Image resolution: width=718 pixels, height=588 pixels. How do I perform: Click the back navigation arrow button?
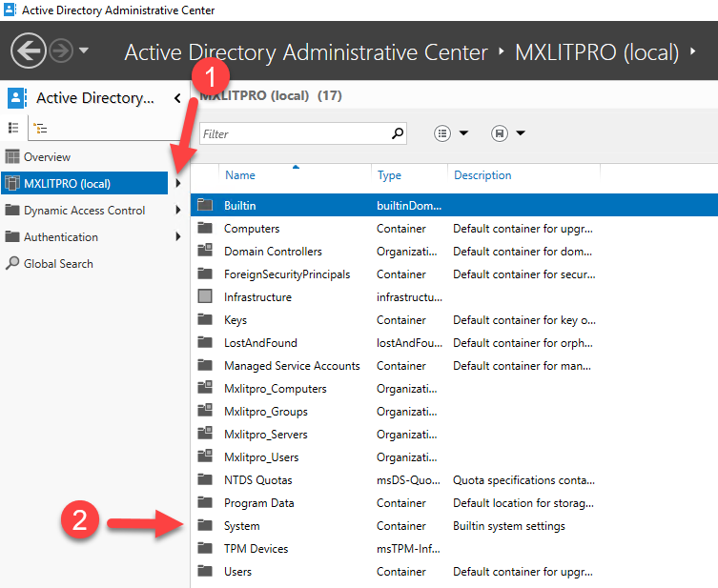(x=29, y=51)
